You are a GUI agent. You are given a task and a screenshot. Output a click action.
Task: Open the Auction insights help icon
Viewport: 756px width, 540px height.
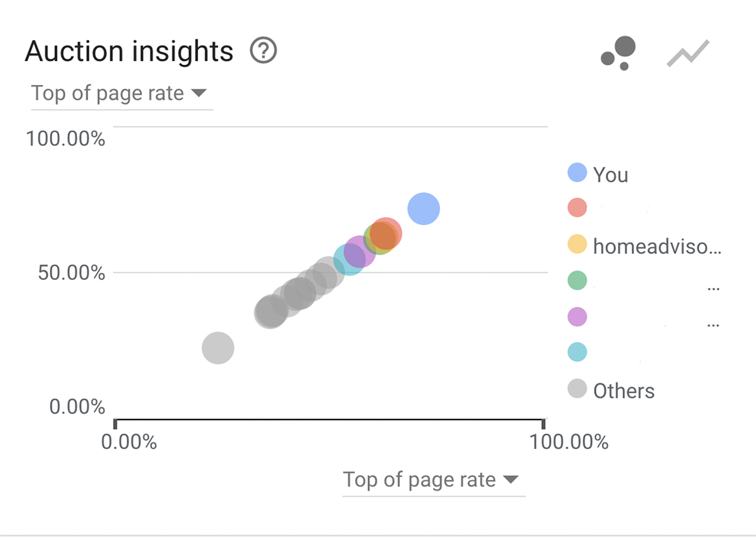[x=264, y=51]
